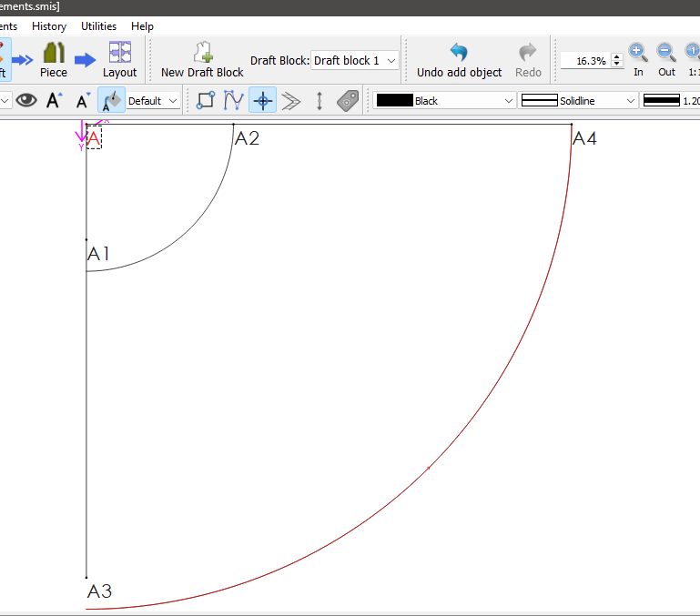
Task: Toggle point names visibility eye icon
Action: [x=26, y=100]
